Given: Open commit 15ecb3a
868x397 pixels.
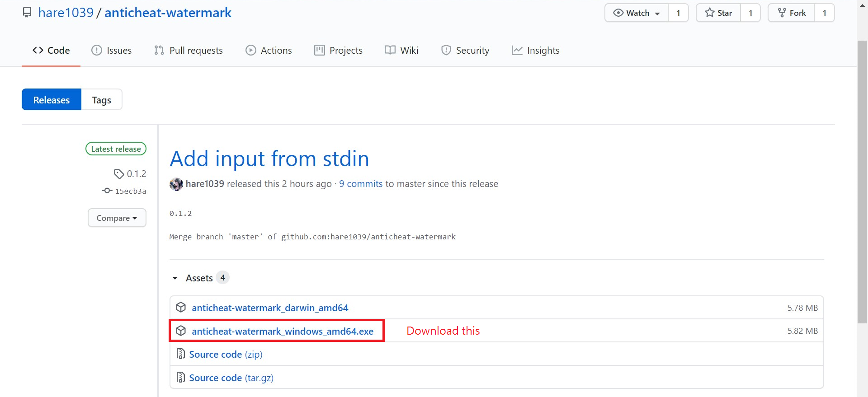Looking at the screenshot, I should tap(131, 191).
